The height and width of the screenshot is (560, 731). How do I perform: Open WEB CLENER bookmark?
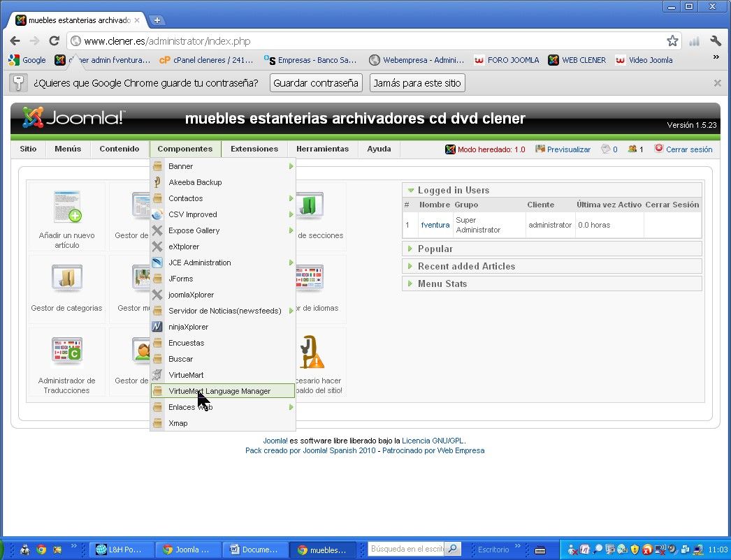[x=577, y=60]
